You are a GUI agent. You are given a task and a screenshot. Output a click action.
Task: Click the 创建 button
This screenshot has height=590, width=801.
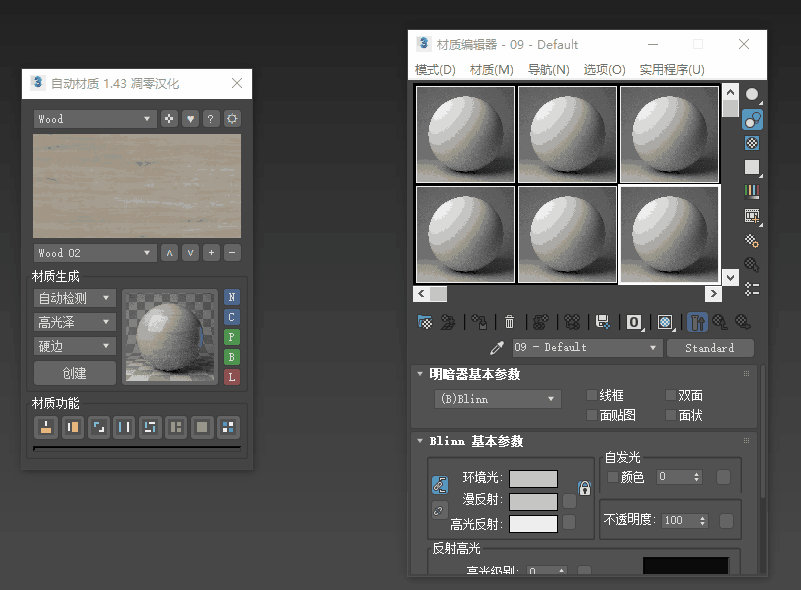click(75, 373)
